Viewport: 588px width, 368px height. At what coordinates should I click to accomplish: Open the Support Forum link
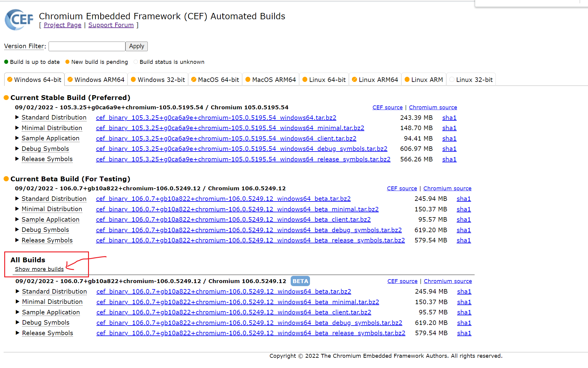click(111, 25)
